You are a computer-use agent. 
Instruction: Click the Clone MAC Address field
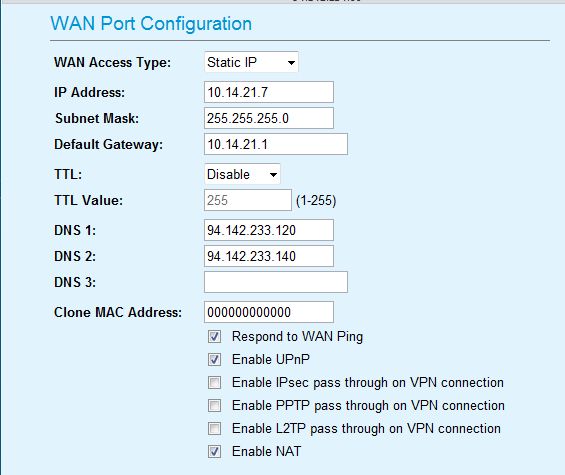(269, 312)
